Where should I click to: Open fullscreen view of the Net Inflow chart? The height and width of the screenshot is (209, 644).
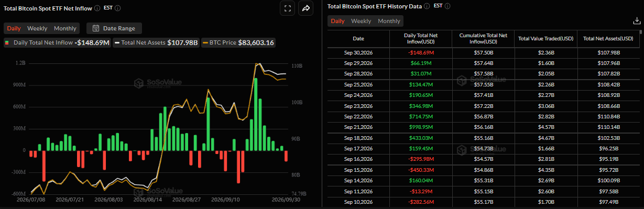click(x=287, y=8)
